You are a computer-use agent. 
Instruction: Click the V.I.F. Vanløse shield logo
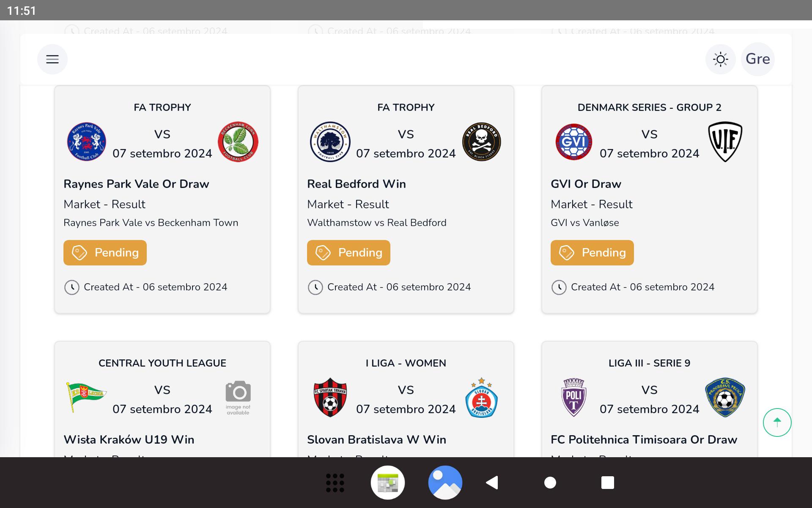[725, 142]
